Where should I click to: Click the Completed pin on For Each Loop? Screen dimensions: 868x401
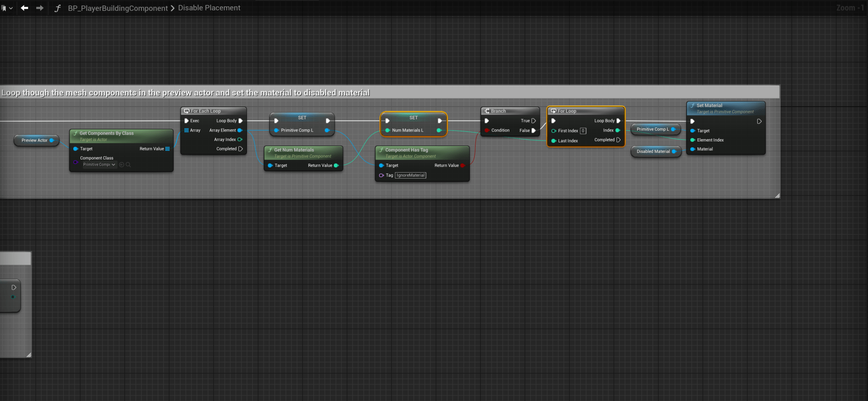tap(240, 149)
